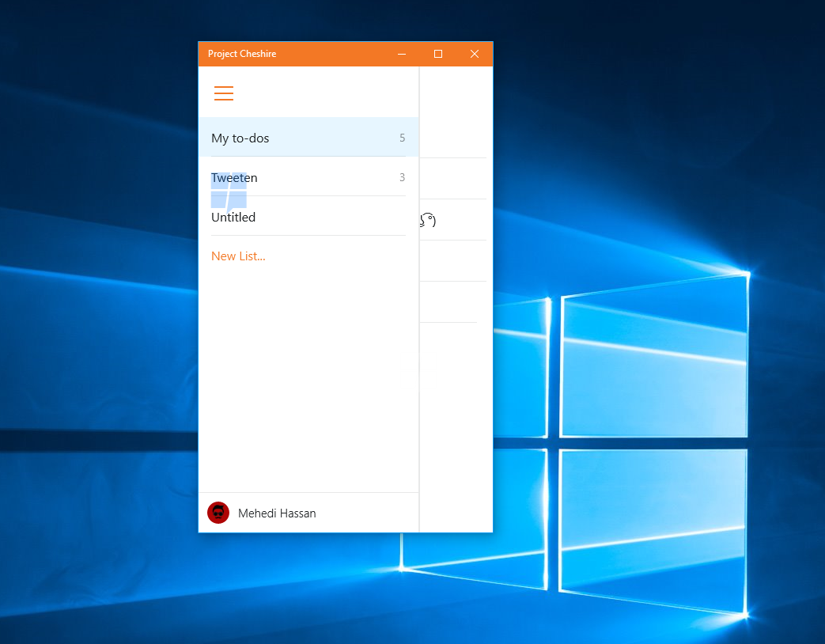Click the Project Cheshire title text
Screen dimensions: 825x644
[x=242, y=54]
